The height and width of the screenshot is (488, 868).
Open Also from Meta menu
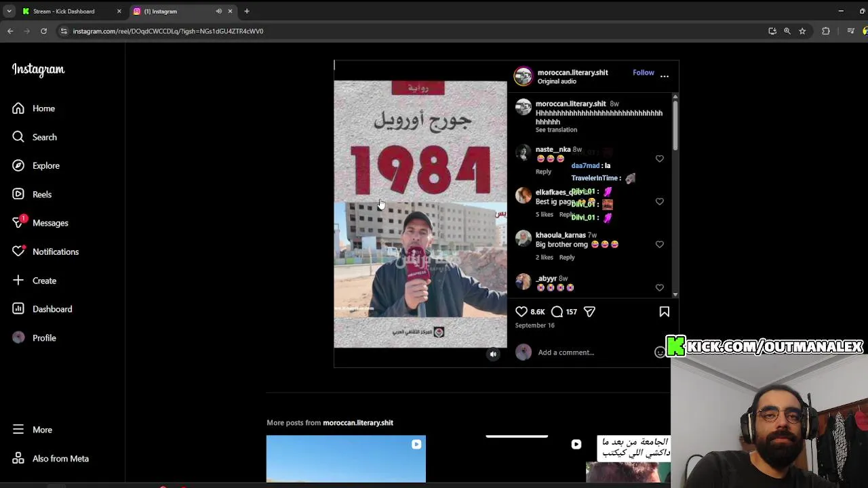(x=60, y=459)
